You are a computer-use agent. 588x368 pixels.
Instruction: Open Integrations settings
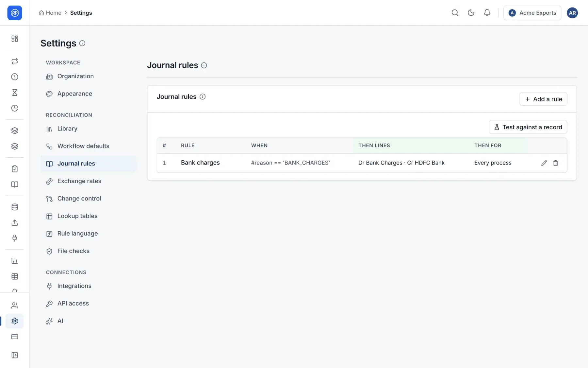(x=88, y=286)
